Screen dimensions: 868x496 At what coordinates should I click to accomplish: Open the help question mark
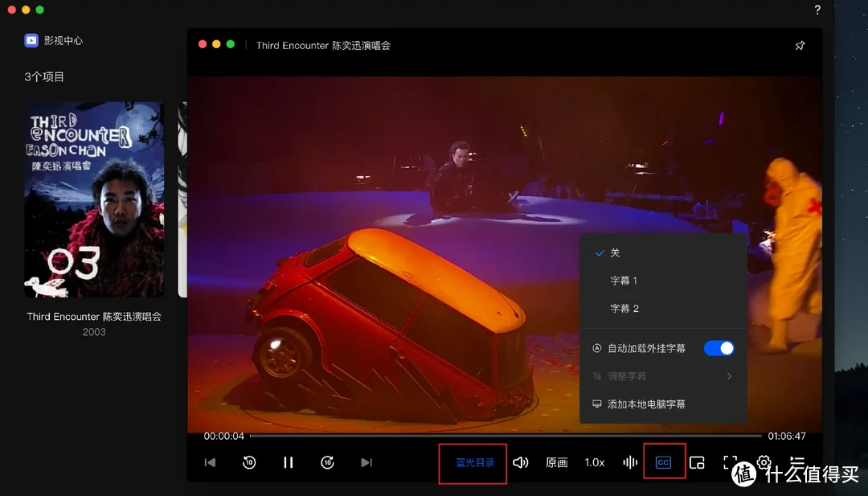pyautogui.click(x=817, y=10)
